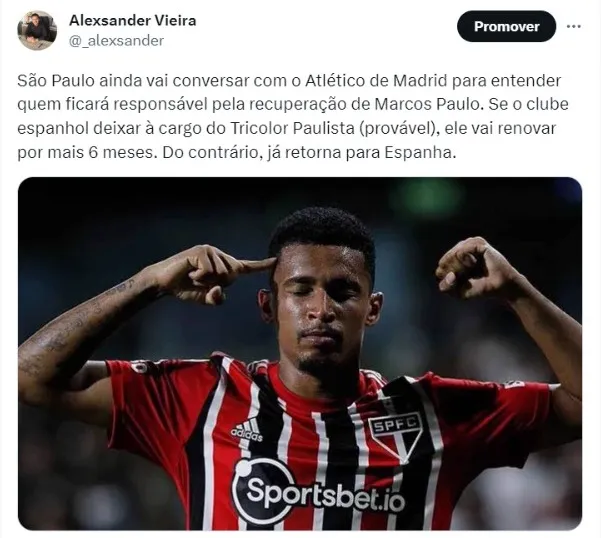The image size is (601, 538).
Task: Open the tweet's attached player photo
Action: click(300, 353)
